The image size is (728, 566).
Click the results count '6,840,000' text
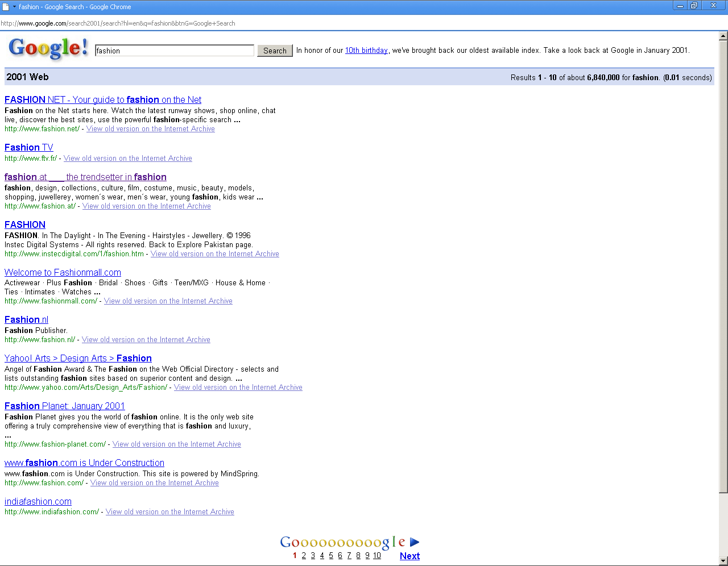coord(603,77)
